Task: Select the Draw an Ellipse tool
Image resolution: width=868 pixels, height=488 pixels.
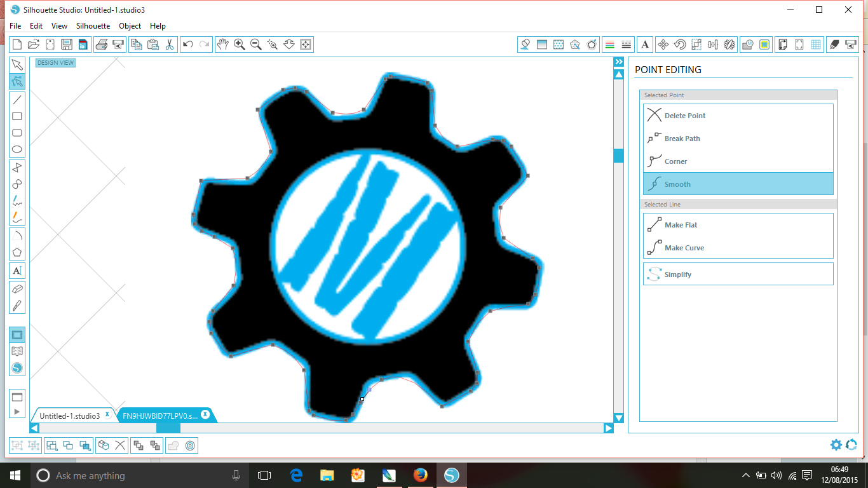Action: pos(17,150)
